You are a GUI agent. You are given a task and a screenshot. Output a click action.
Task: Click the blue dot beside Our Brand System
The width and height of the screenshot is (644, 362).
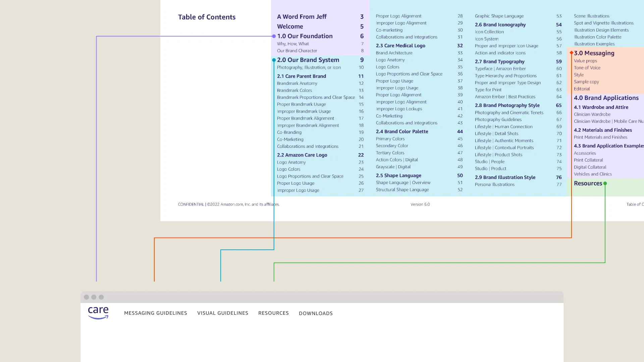click(x=274, y=60)
